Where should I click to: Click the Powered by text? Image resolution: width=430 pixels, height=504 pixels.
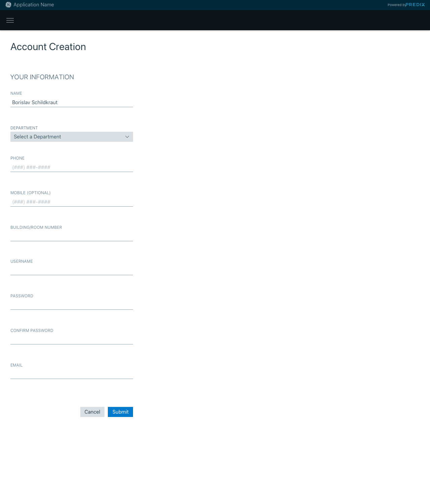(x=396, y=5)
